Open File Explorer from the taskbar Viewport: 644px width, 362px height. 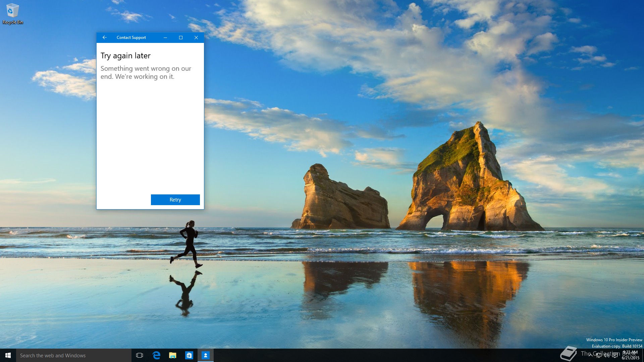pos(173,355)
